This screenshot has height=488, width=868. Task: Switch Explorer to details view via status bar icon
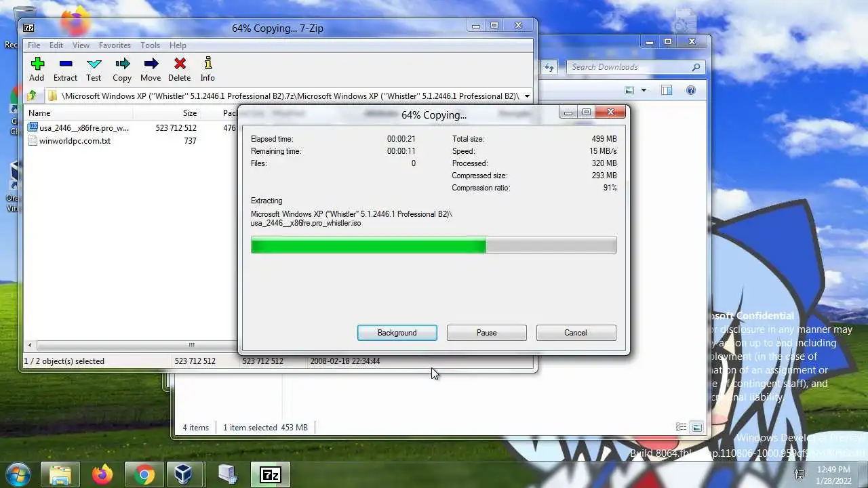[682, 427]
